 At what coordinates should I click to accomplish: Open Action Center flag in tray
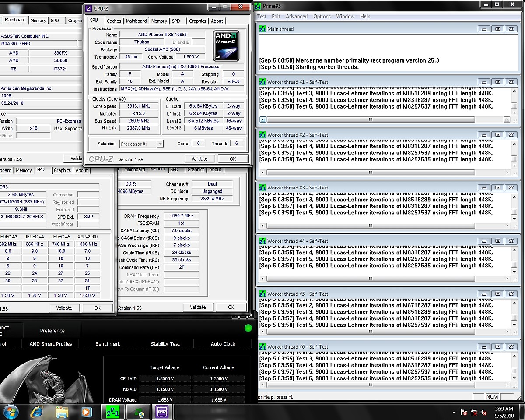tap(465, 412)
